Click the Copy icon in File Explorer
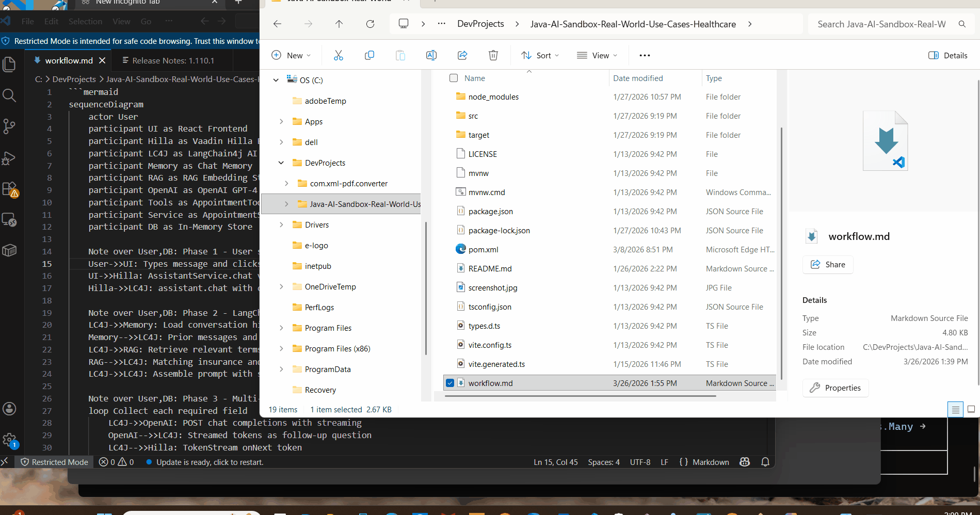Viewport: 980px width, 515px height. (369, 55)
